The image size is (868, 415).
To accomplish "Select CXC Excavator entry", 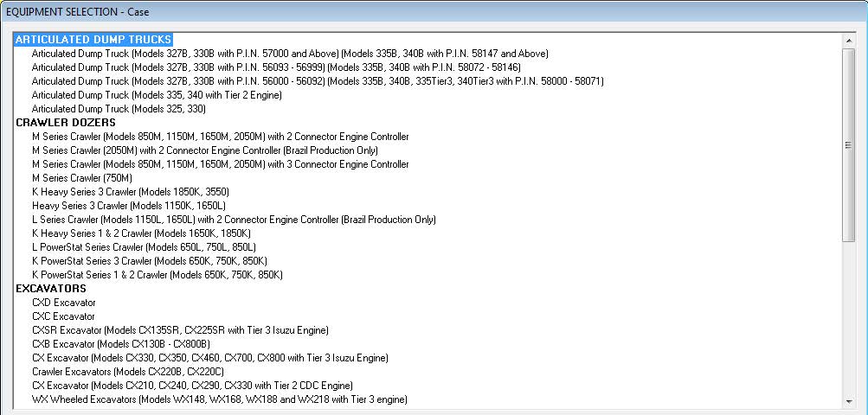I will (x=64, y=316).
